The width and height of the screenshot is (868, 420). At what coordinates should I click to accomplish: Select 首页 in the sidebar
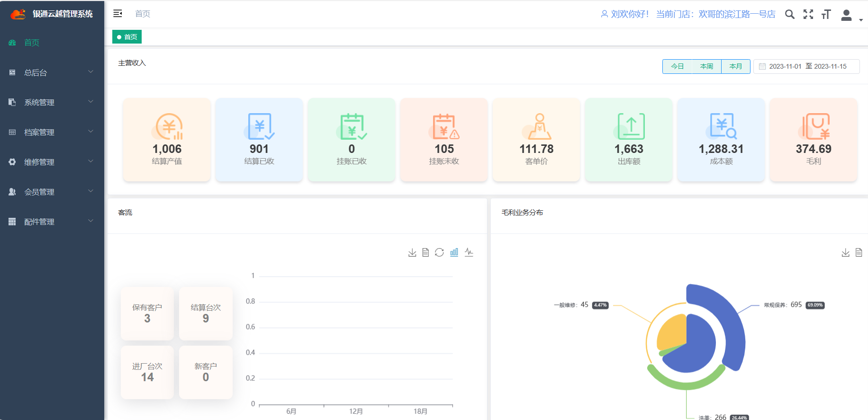52,43
